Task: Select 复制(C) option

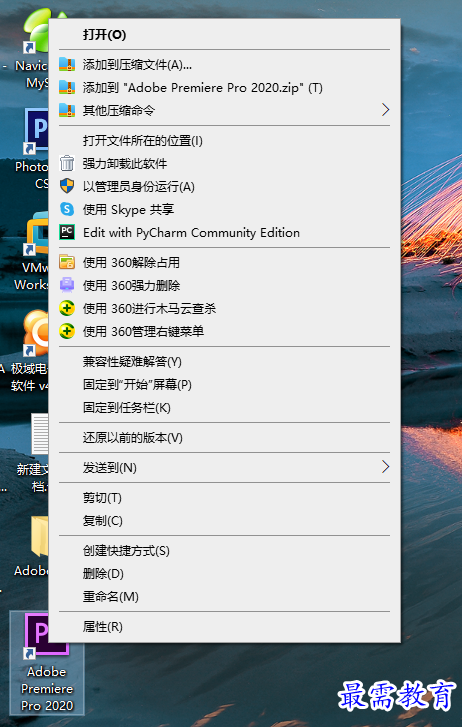Action: coord(225,521)
